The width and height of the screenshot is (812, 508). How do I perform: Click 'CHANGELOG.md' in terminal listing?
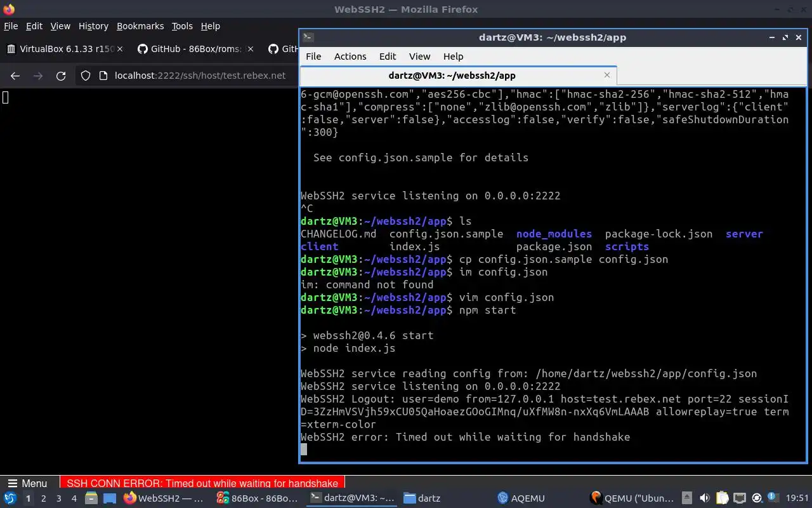pos(338,234)
